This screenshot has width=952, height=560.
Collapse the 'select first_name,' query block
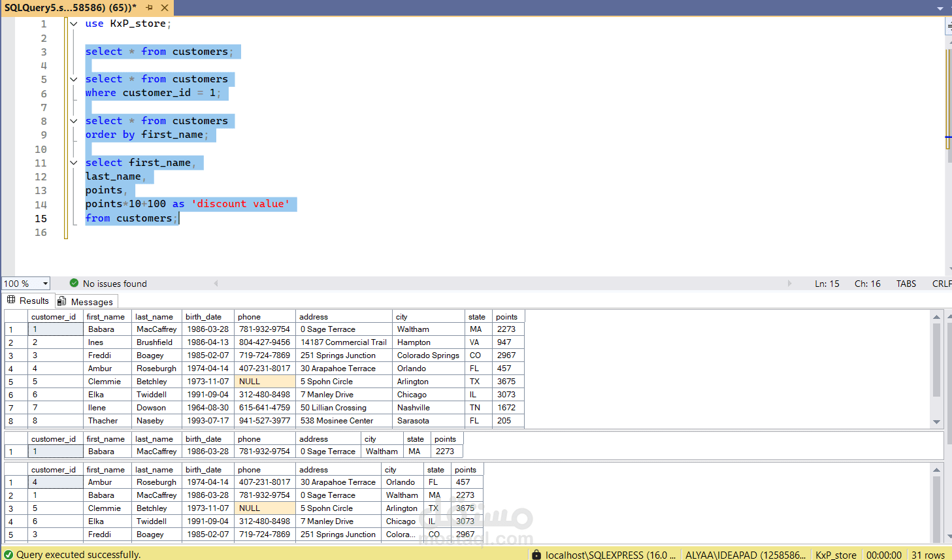[x=74, y=163]
